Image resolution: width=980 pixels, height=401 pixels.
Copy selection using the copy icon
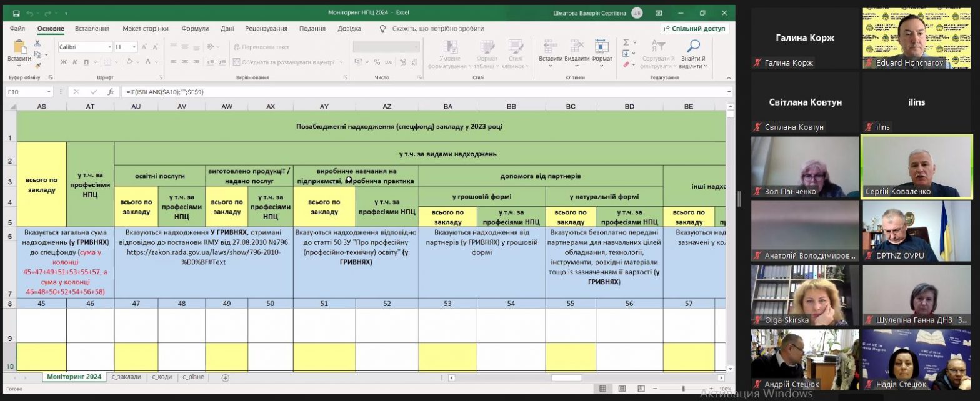[37, 54]
